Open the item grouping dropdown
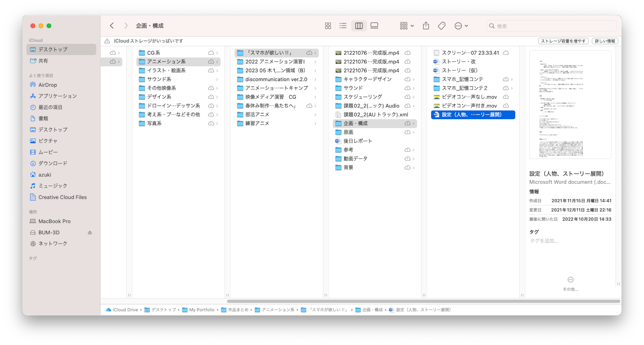This screenshot has width=644, height=345. (406, 26)
